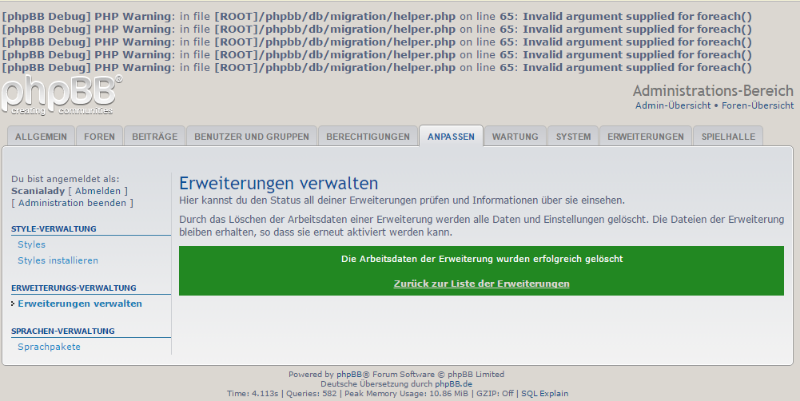Image resolution: width=800 pixels, height=401 pixels.
Task: Open the Beiträge tab
Action: coord(154,137)
